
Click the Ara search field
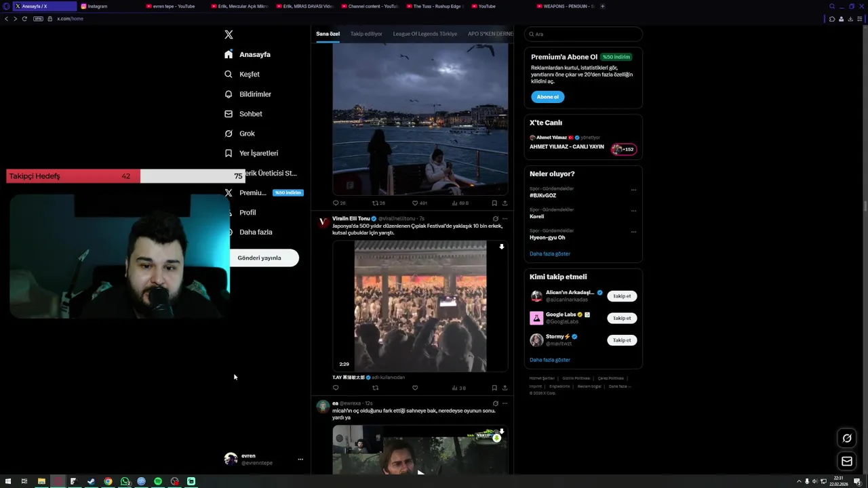tap(583, 34)
